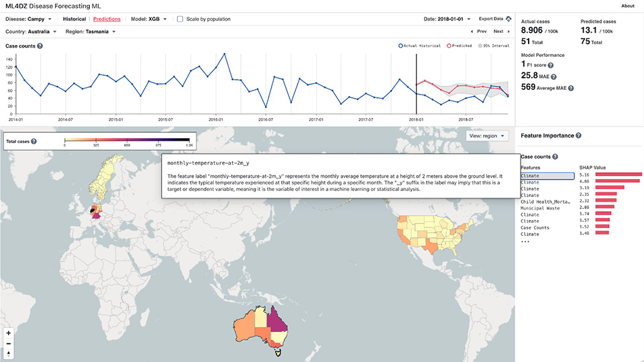Switch to the Historical tab
The width and height of the screenshot is (644, 362).
click(74, 19)
